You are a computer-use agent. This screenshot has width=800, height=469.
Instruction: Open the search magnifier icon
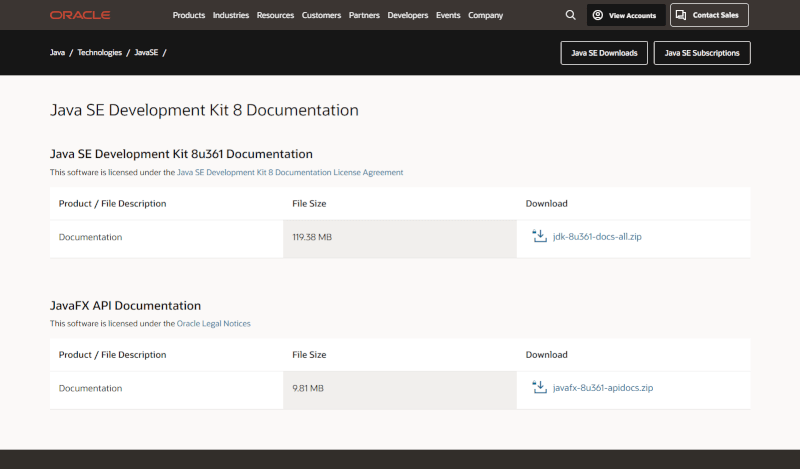point(570,15)
